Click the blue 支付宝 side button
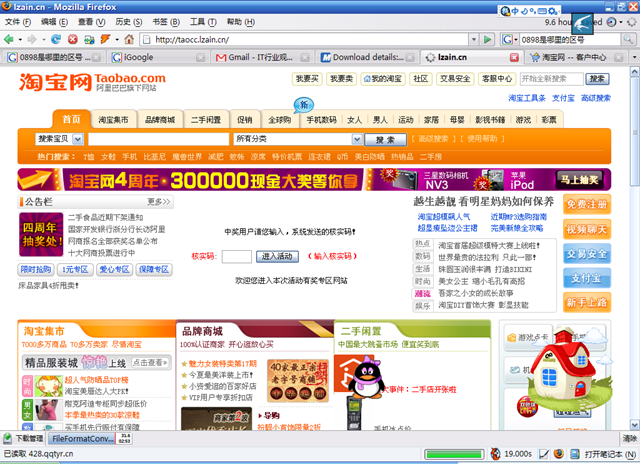640x464 pixels. pos(587,278)
